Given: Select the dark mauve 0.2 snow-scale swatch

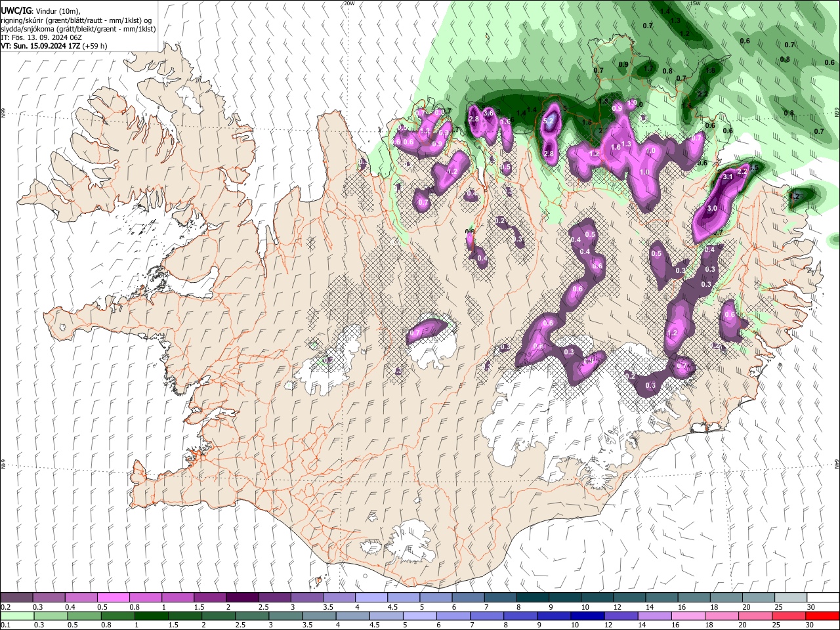Looking at the screenshot, I should click(16, 597).
